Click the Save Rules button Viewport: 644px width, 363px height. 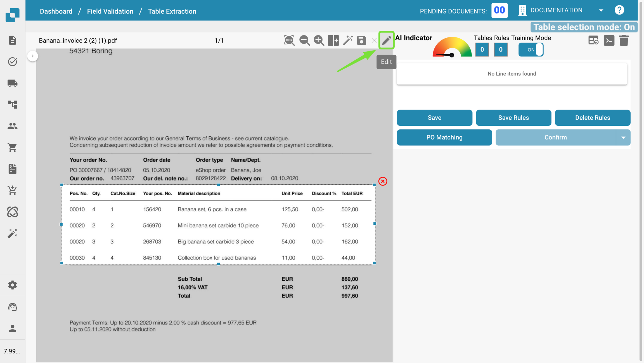pos(513,118)
